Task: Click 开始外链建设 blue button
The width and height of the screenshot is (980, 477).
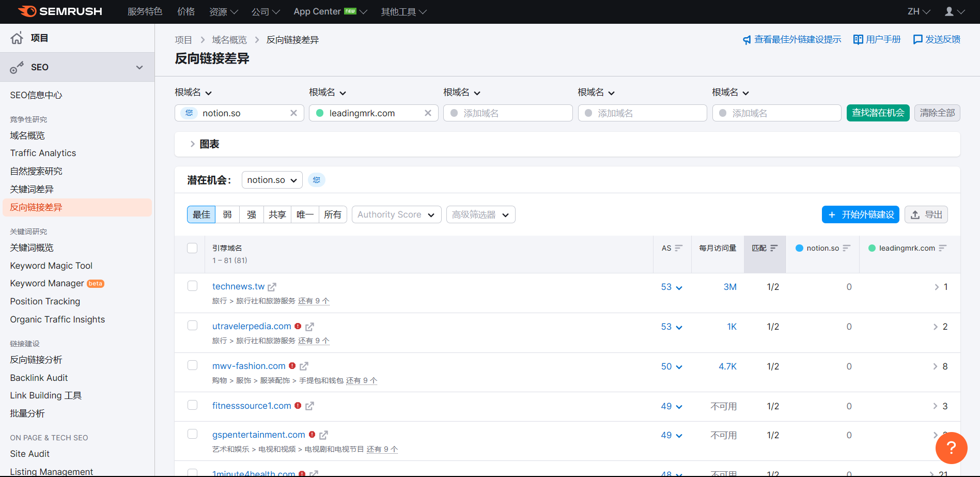Action: coord(860,214)
